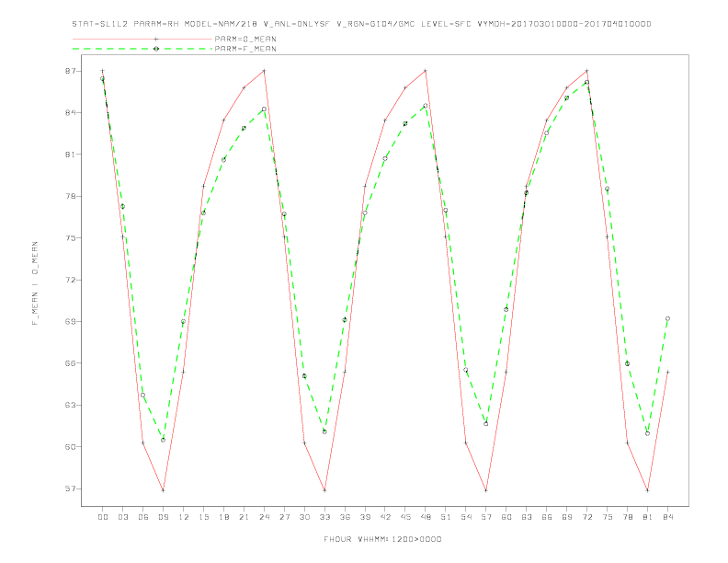This screenshot has height=563, width=728.
Task: Click the F_MEAN circle marker at hour 09
Action: [163, 440]
